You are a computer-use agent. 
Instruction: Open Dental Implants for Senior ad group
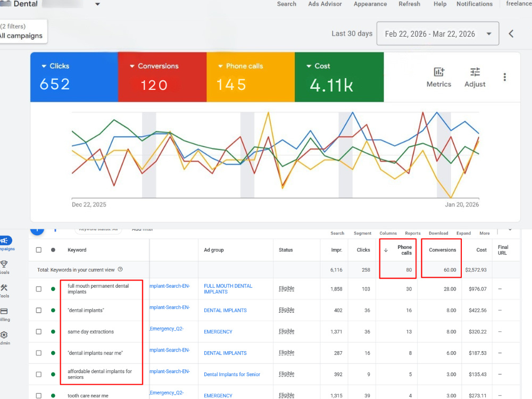coord(232,374)
